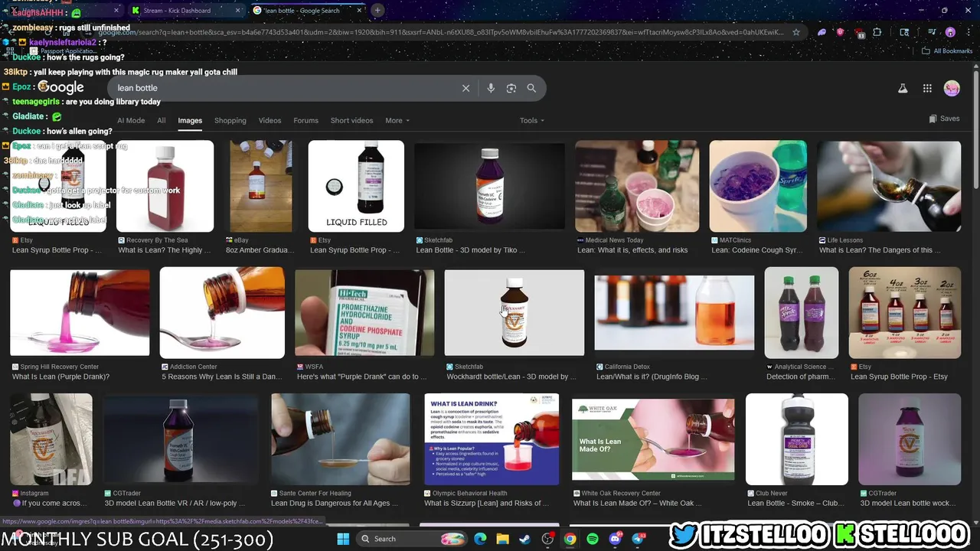Close the Kick Dashboard tab

click(x=237, y=11)
